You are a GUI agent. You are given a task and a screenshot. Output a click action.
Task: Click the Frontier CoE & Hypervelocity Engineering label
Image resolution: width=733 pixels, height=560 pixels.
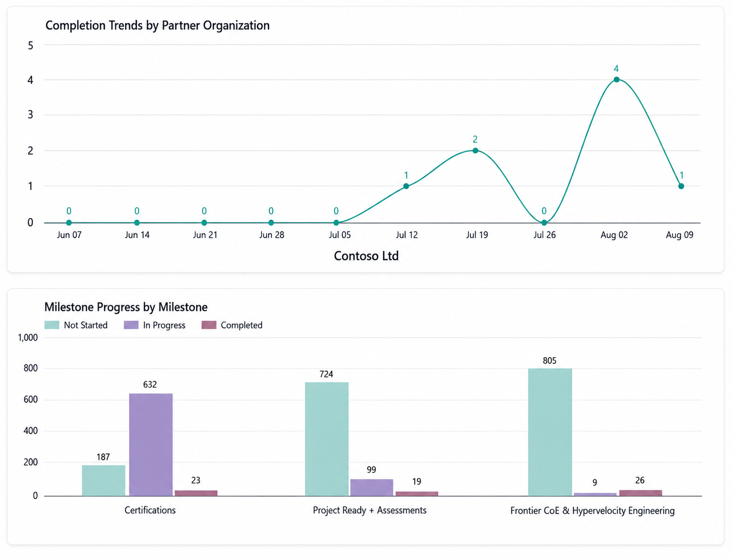[x=593, y=510]
